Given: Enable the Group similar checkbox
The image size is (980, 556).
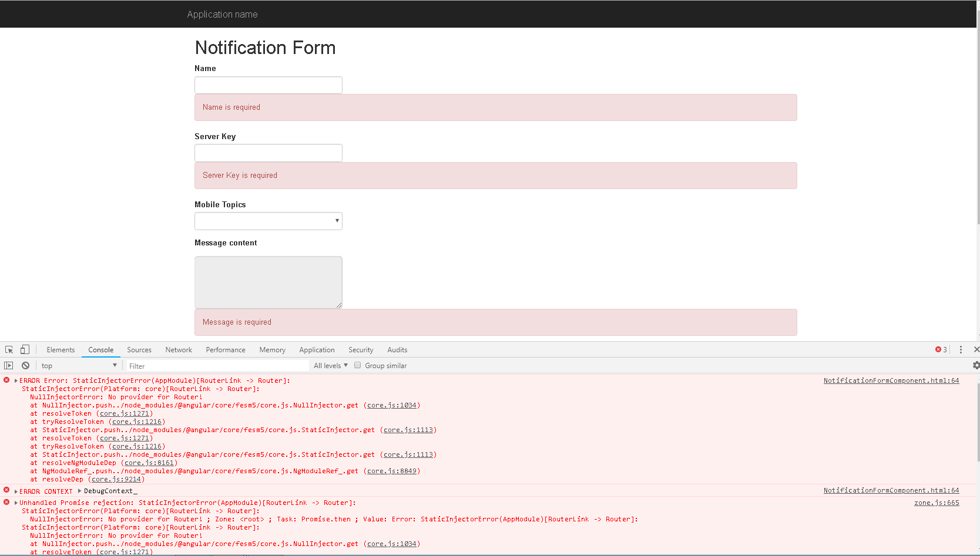Looking at the screenshot, I should click(358, 365).
